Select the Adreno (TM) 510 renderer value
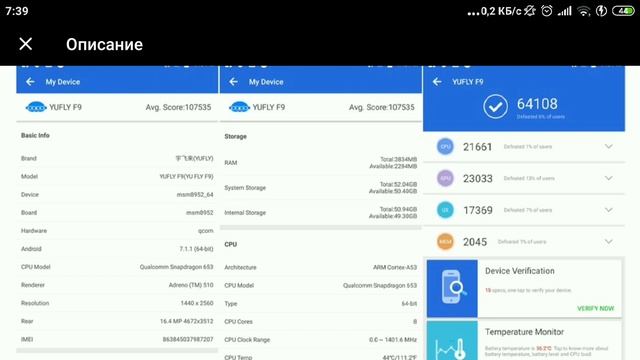 pos(191,285)
